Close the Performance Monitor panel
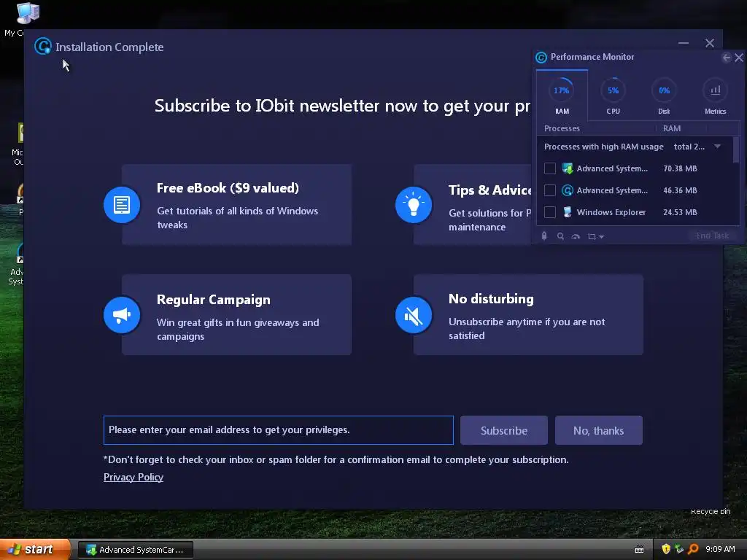 [x=739, y=58]
